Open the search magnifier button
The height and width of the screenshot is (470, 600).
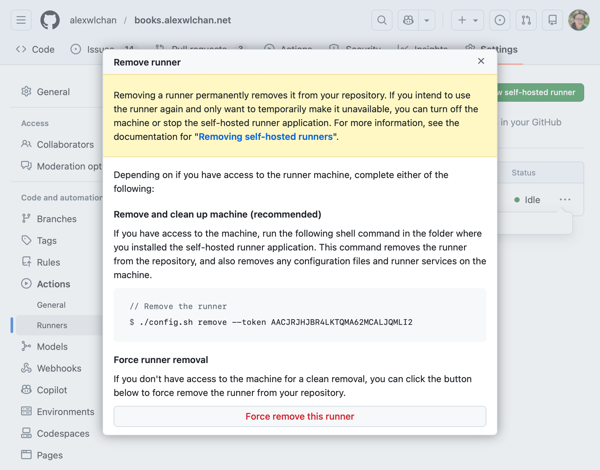pos(382,20)
